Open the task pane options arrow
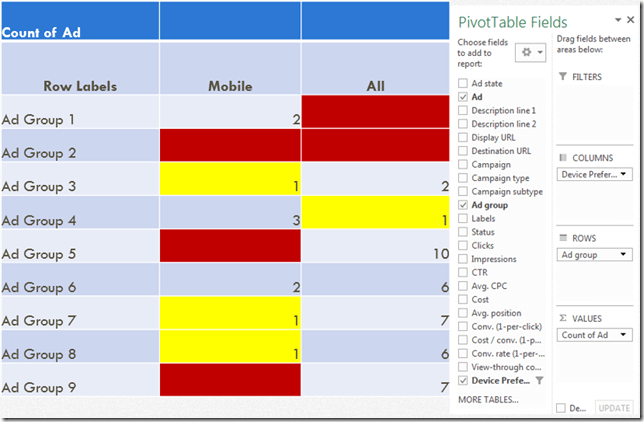 [613, 20]
